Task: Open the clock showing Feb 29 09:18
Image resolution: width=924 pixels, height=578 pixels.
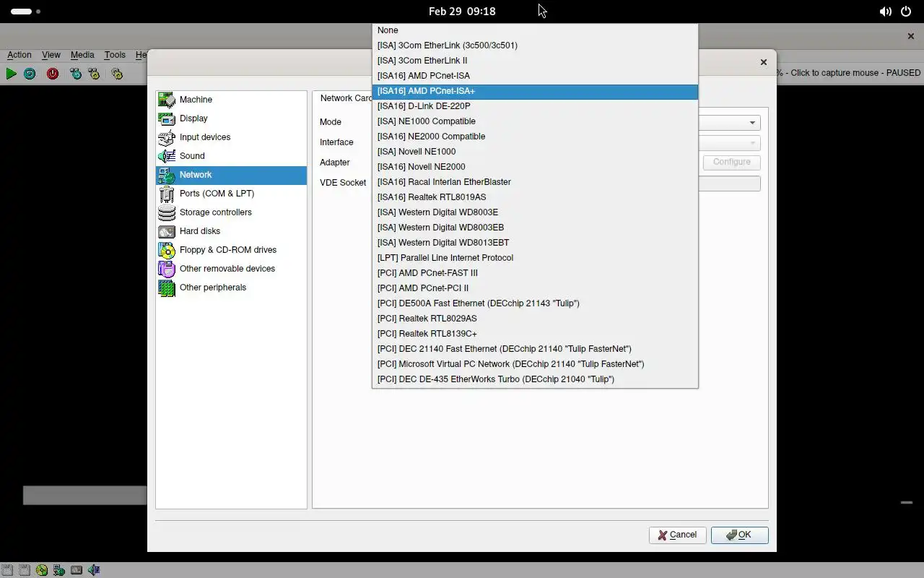Action: pos(462,12)
